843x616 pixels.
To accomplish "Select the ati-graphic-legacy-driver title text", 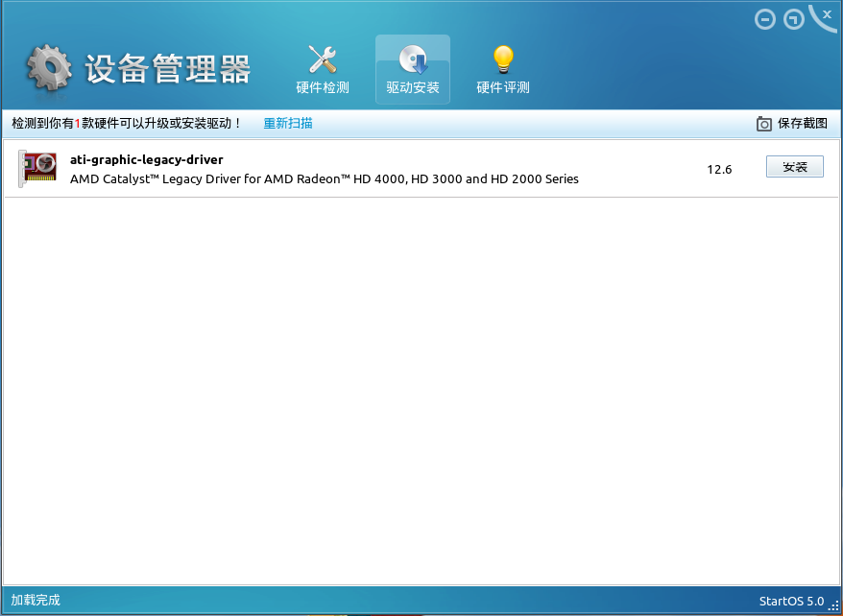I will 146,159.
